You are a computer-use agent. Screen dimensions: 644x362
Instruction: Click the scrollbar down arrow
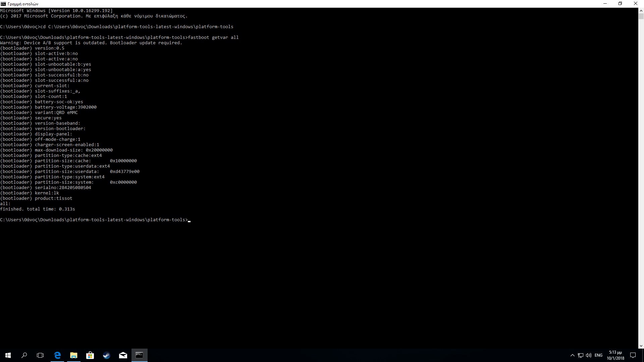[641, 346]
